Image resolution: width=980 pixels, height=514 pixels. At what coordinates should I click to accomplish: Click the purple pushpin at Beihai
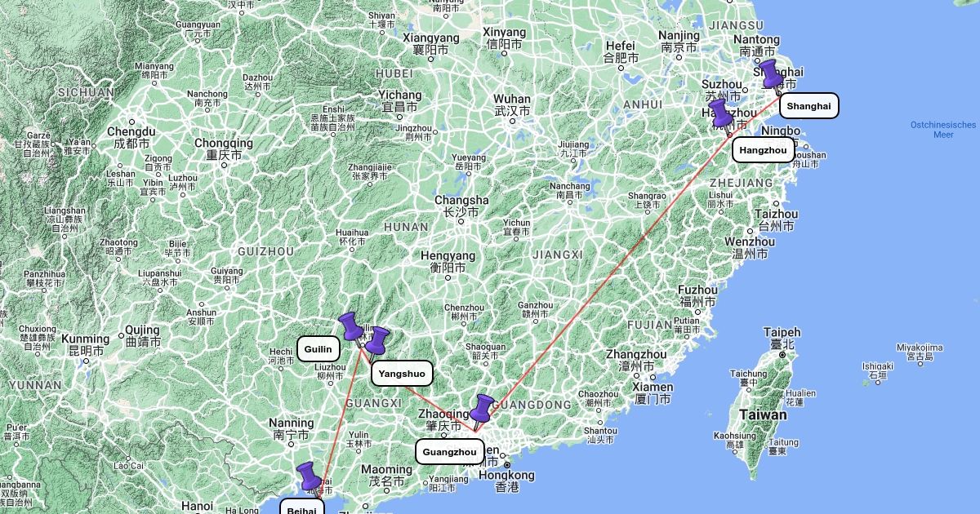[x=309, y=479]
